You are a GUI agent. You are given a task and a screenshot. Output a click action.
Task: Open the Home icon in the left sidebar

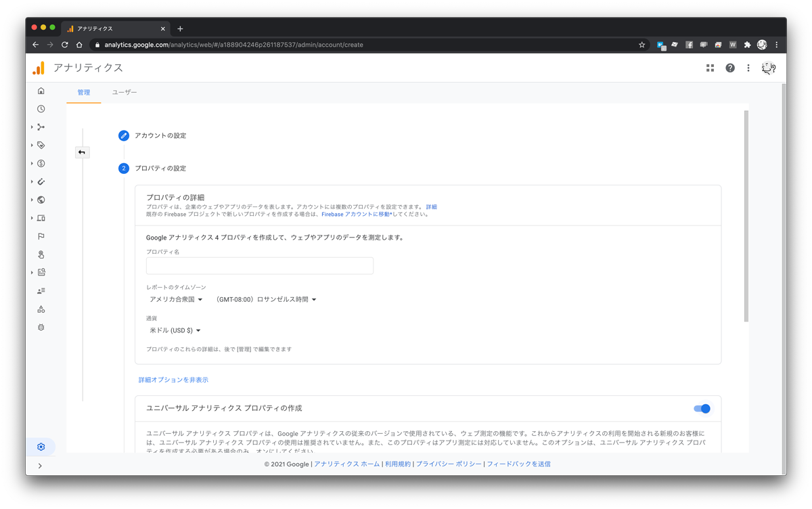click(x=41, y=90)
